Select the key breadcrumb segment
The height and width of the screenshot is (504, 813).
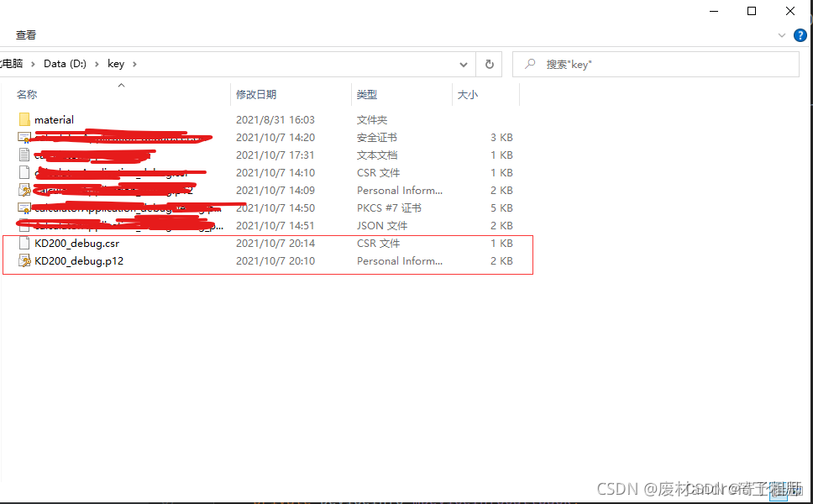pos(116,64)
